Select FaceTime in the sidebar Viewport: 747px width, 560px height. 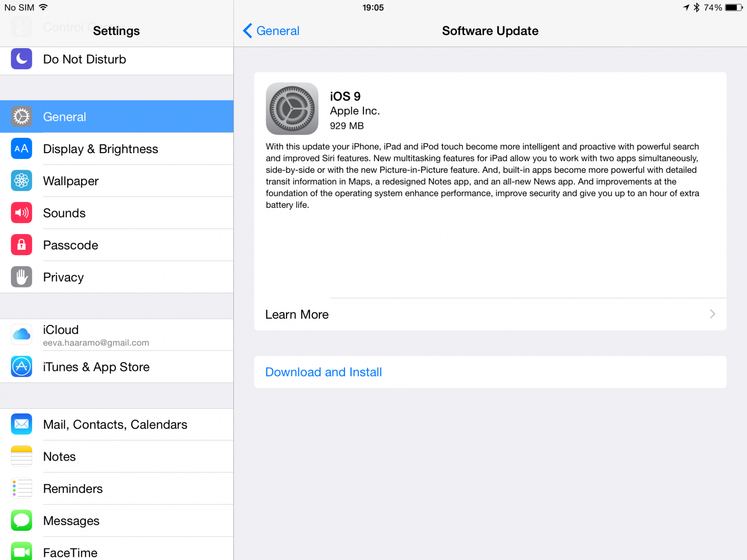[117, 550]
